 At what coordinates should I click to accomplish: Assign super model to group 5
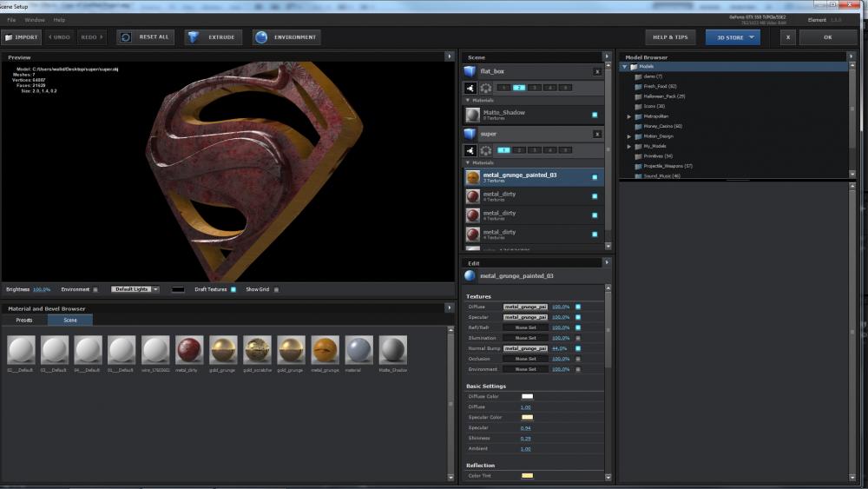click(565, 150)
